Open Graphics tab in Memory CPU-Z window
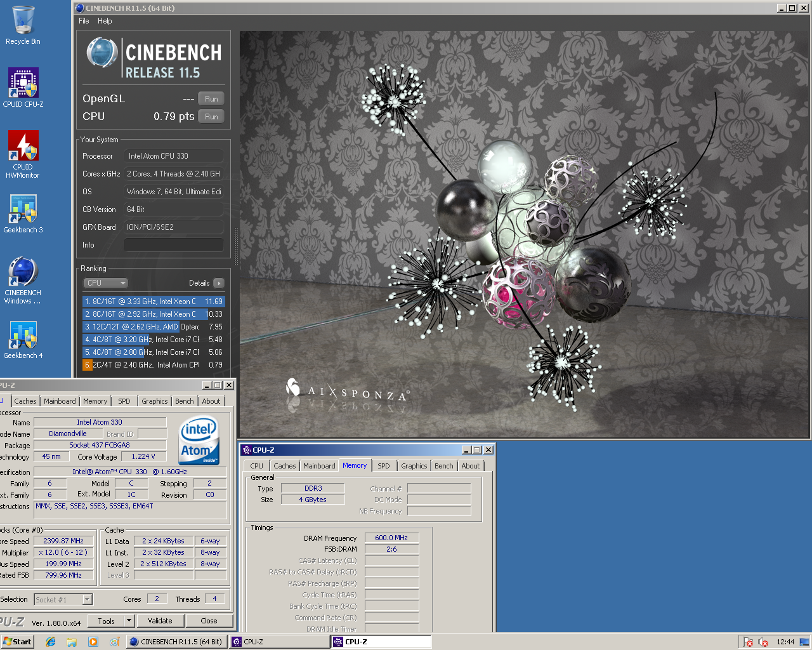 414,466
